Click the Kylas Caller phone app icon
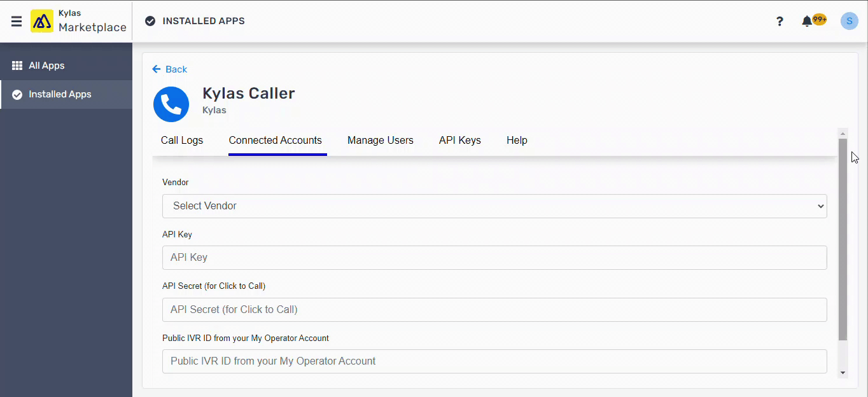The height and width of the screenshot is (397, 868). tap(171, 104)
